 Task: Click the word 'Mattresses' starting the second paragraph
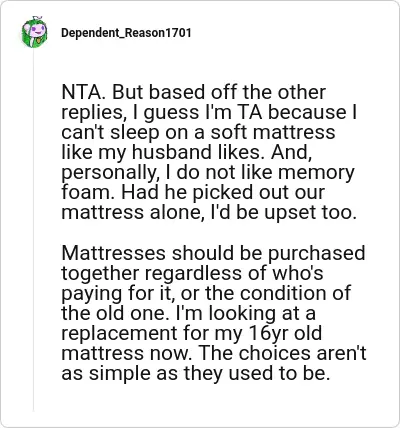[113, 253]
